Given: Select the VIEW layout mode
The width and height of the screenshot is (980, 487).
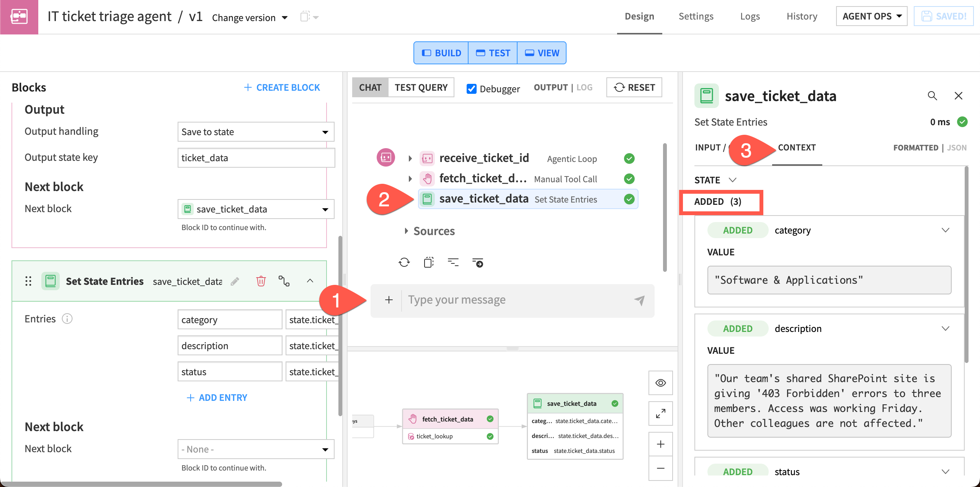Looking at the screenshot, I should coord(542,53).
